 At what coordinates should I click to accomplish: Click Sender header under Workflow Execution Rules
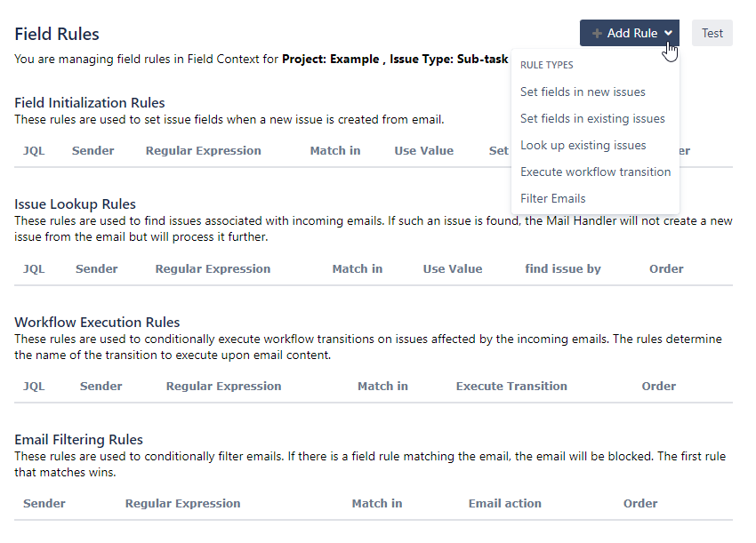click(101, 386)
